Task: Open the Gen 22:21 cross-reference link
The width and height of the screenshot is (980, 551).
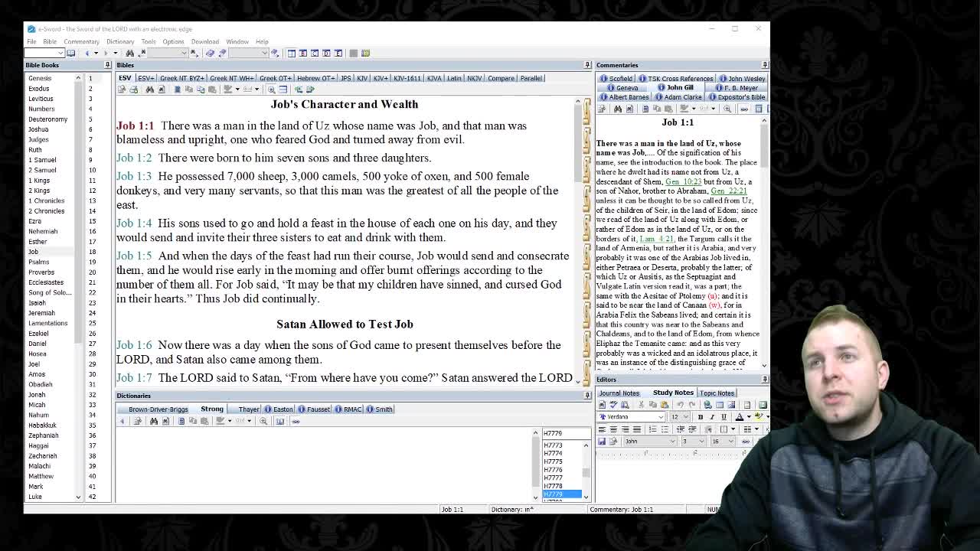Action: [729, 191]
